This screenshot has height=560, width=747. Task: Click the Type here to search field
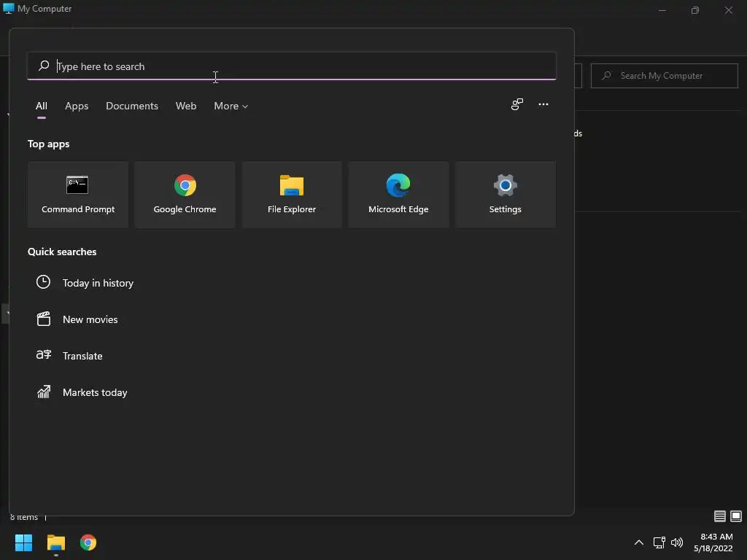click(292, 66)
